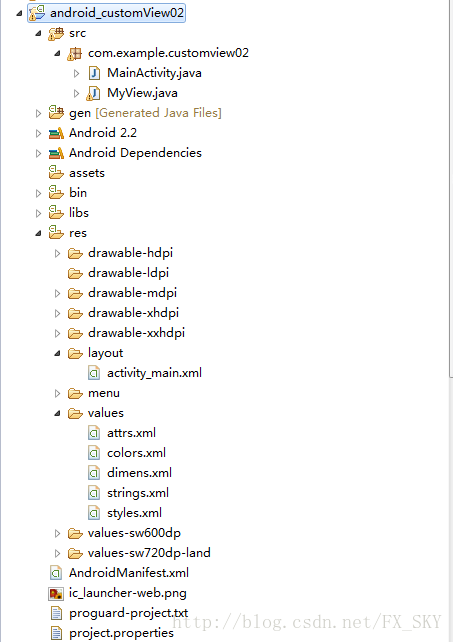The height and width of the screenshot is (642, 453).
Task: Click the res folder icon
Action: 56,233
